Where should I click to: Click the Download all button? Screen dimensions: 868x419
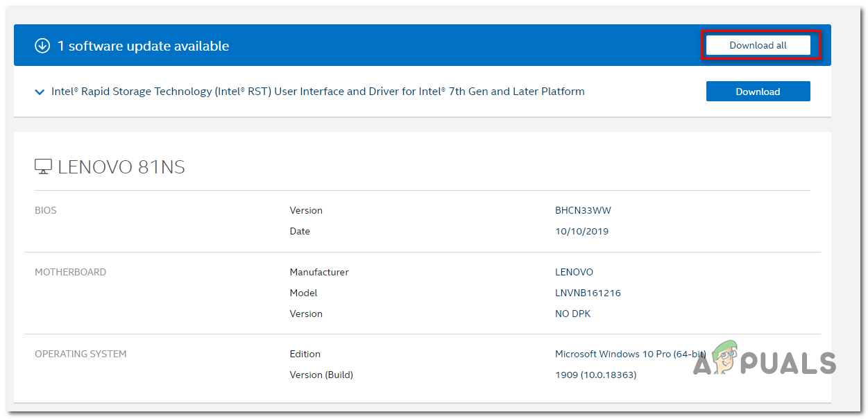coord(758,45)
